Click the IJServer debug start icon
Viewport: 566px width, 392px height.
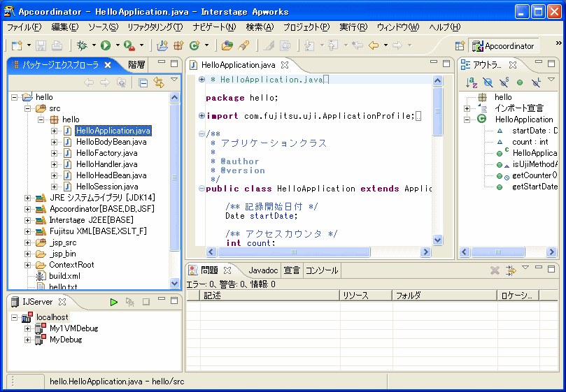[130, 302]
